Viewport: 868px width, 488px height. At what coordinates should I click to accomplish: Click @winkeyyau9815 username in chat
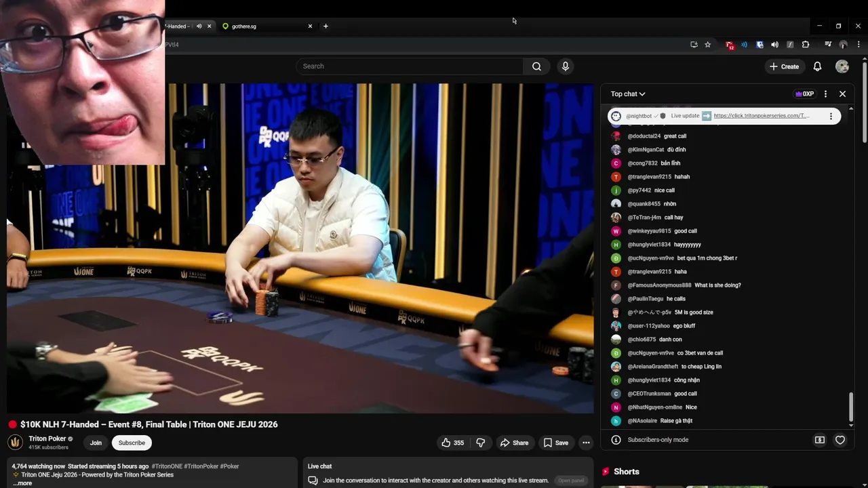pos(649,231)
